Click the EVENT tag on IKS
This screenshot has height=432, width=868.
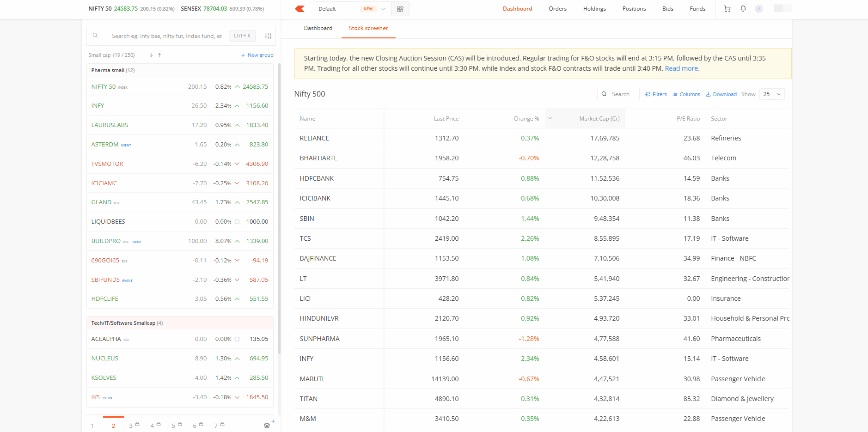[108, 398]
